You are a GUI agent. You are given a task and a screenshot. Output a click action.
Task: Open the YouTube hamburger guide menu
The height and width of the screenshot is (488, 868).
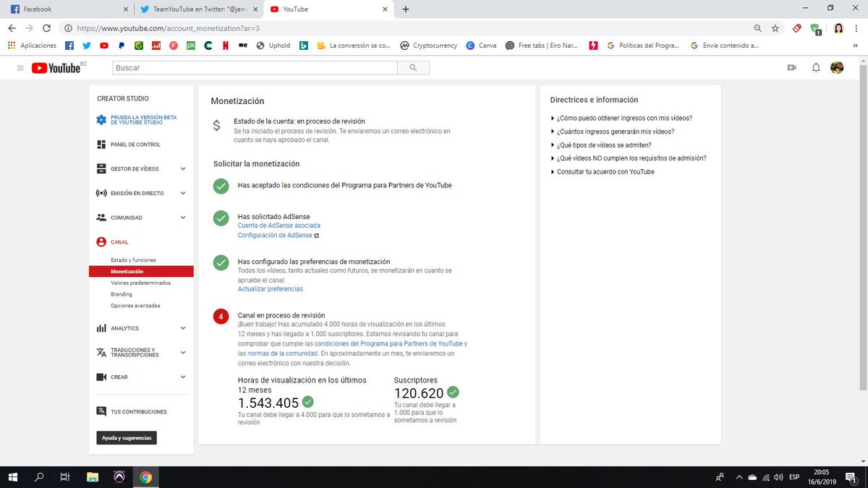[x=20, y=68]
